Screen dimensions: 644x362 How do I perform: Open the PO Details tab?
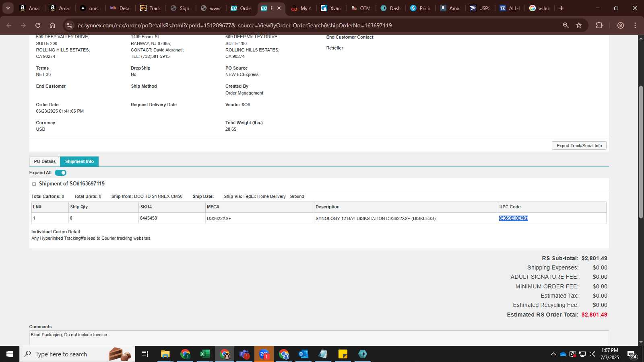(x=45, y=161)
